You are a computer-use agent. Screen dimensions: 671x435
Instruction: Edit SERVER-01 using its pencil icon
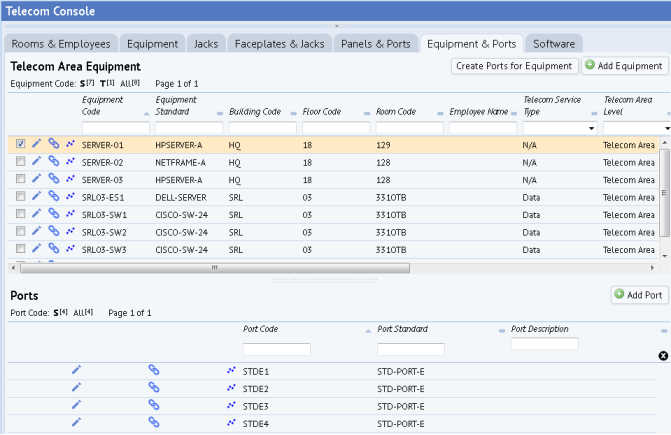(37, 143)
